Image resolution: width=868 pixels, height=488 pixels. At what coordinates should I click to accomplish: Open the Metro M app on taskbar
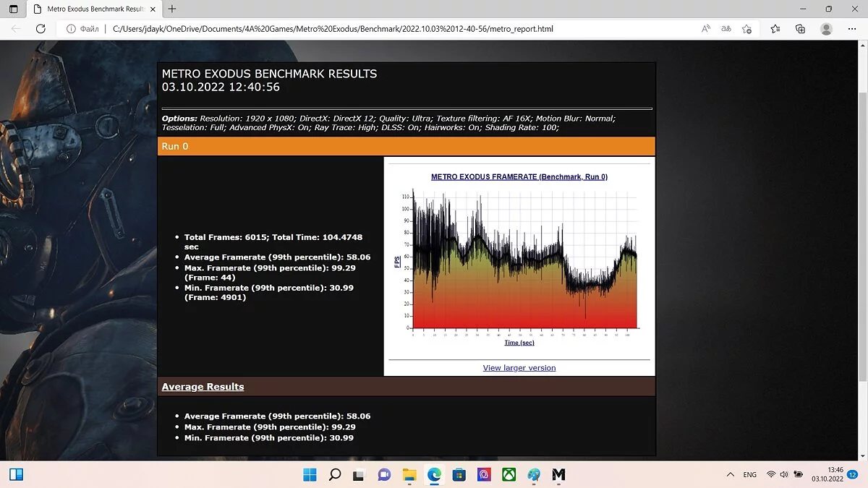558,475
